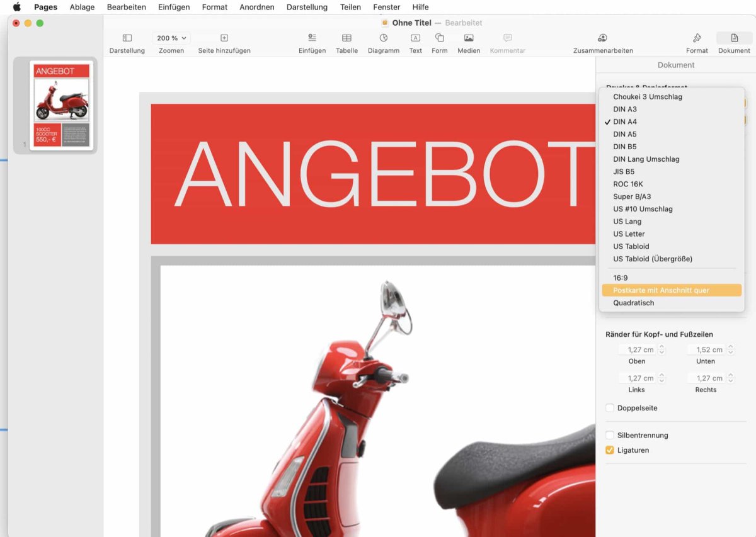Choose JIS B5 paper size

point(672,172)
